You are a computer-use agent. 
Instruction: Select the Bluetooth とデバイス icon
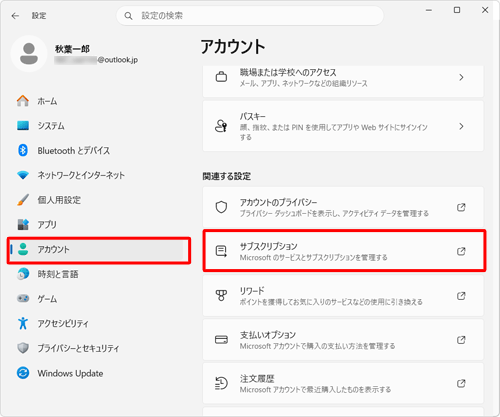23,150
